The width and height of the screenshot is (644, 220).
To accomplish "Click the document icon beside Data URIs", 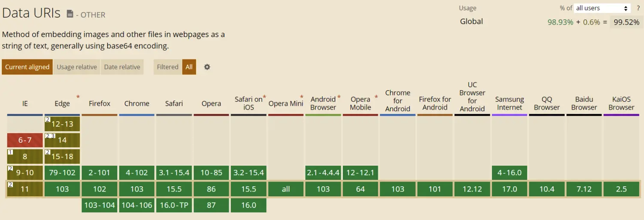I will pyautogui.click(x=70, y=14).
